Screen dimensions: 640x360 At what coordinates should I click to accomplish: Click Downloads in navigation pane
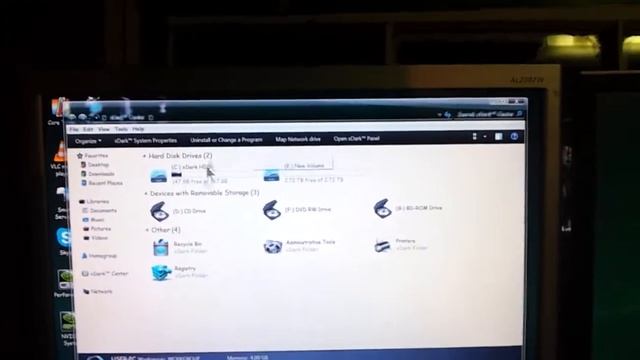(x=101, y=174)
